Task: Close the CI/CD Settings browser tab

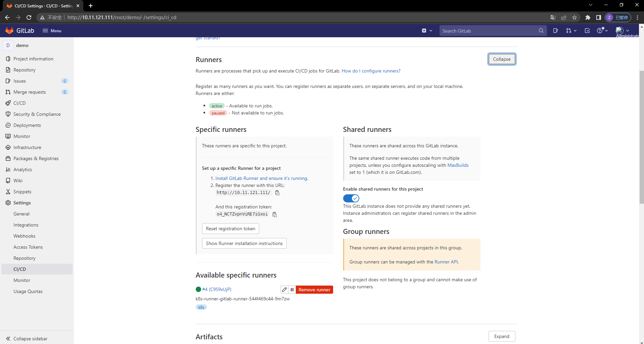Action: (78, 6)
